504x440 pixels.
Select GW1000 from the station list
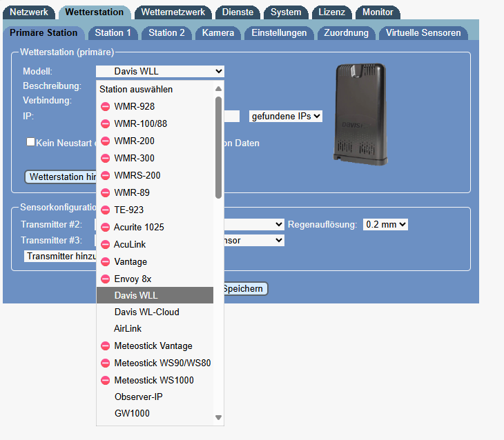tap(155, 413)
